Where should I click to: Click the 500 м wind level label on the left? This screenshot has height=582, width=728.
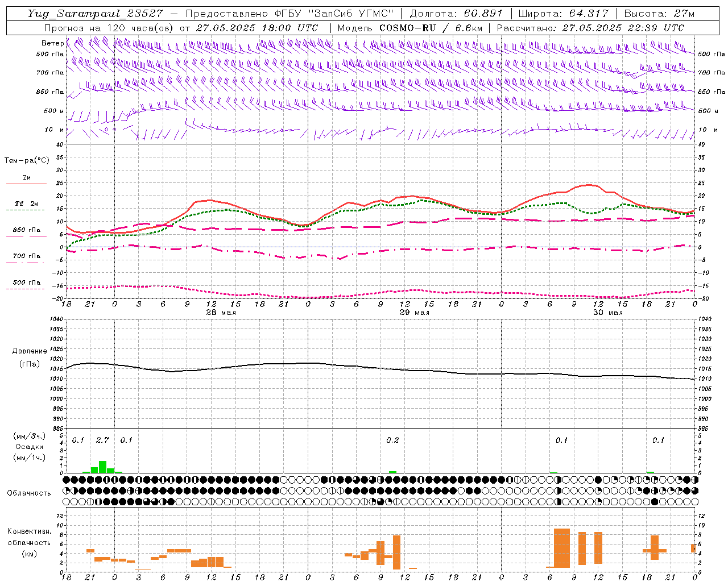click(54, 111)
